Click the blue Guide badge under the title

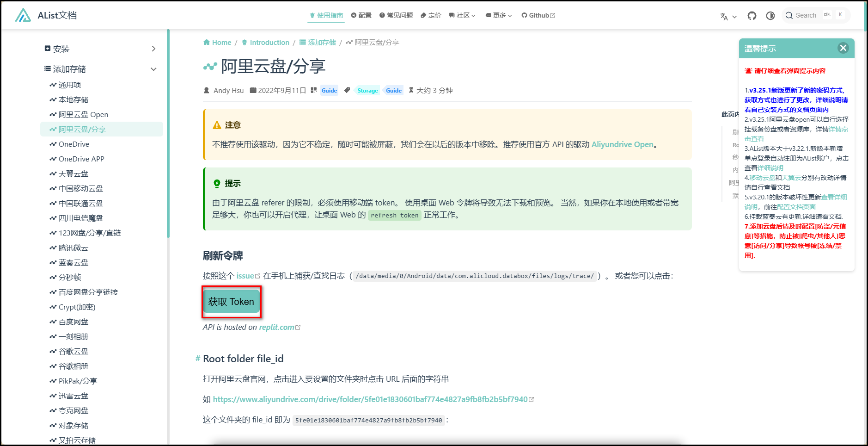[x=329, y=90]
